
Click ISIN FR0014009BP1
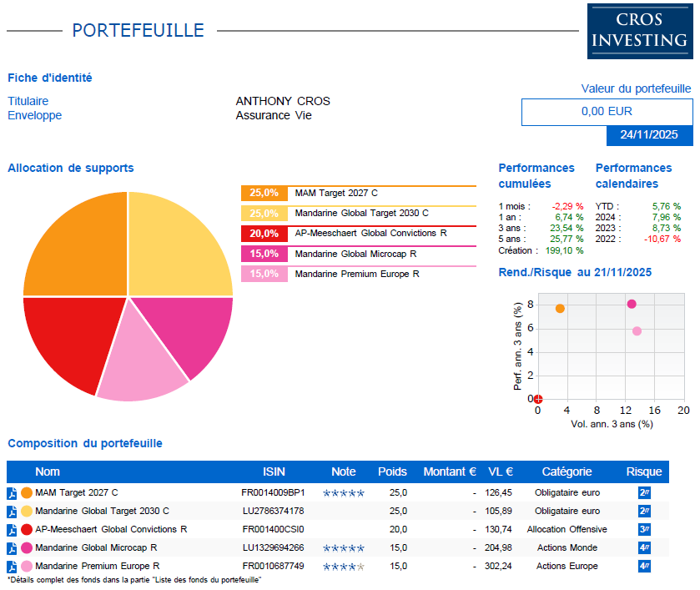[x=273, y=492]
